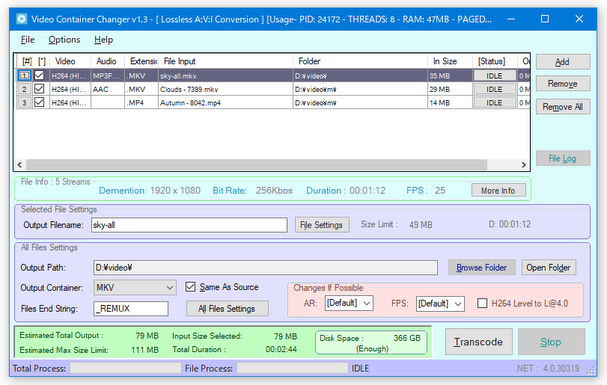The image size is (607, 385).
Task: Open the File Log
Action: click(x=563, y=158)
